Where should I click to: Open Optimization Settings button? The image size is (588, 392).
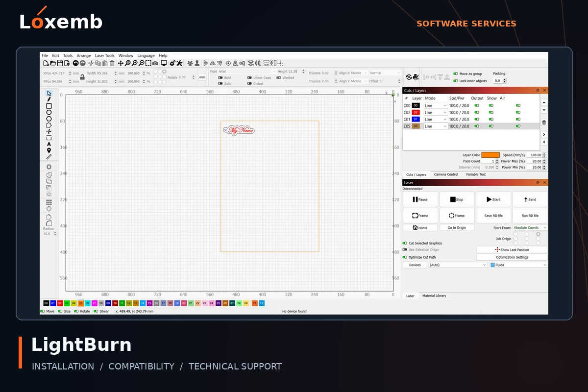(512, 257)
